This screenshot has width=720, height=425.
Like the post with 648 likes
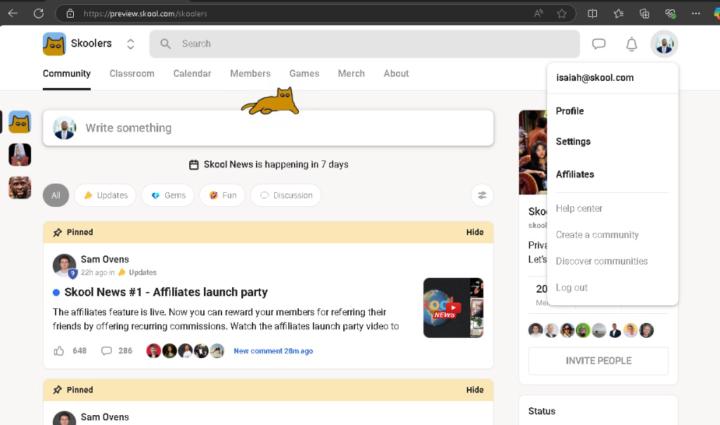(59, 351)
